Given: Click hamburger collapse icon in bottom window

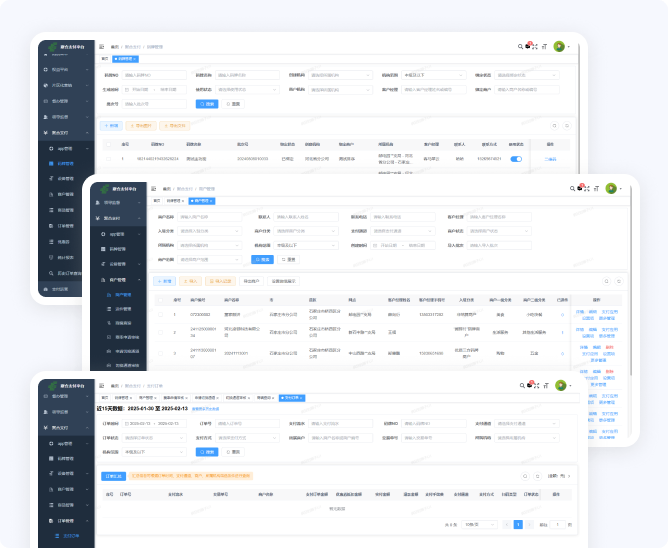Looking at the screenshot, I should pos(101,386).
